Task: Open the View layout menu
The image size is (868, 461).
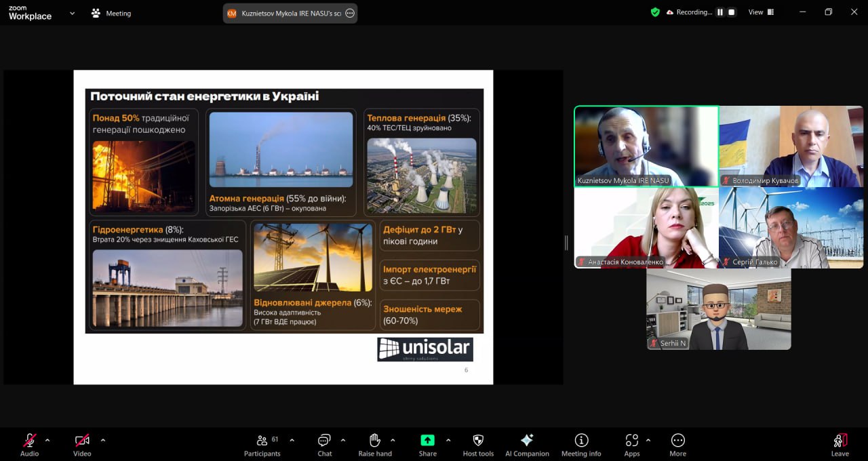Action: [x=761, y=12]
